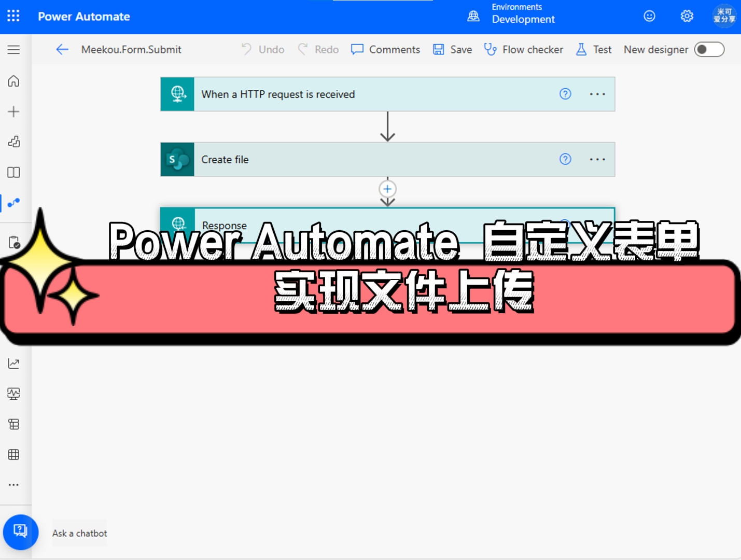741x560 pixels.
Task: Open the feedback smiley face icon
Action: click(x=649, y=16)
